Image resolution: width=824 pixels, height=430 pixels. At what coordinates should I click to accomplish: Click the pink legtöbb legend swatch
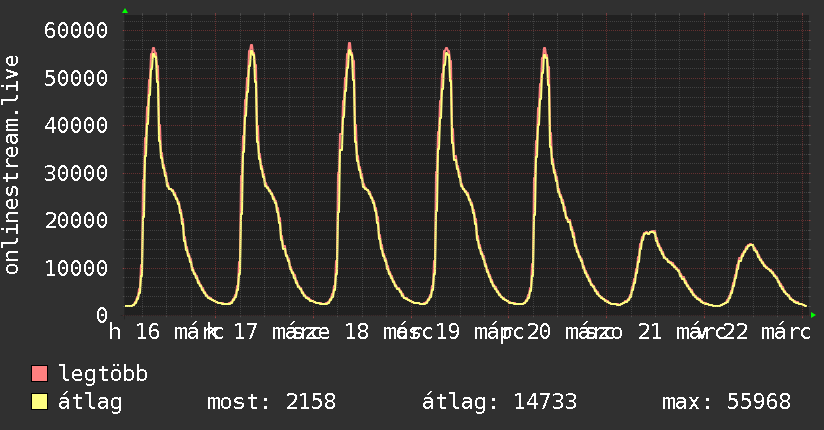point(39,374)
